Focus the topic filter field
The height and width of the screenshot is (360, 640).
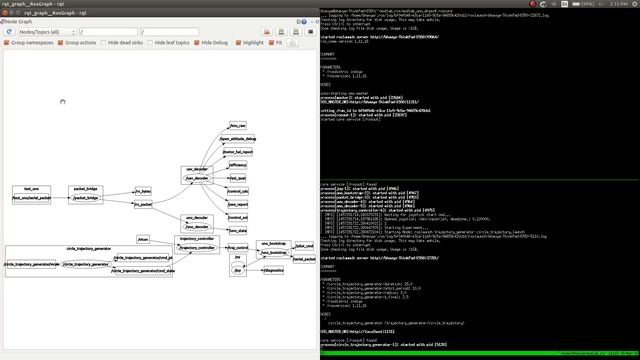(x=169, y=32)
